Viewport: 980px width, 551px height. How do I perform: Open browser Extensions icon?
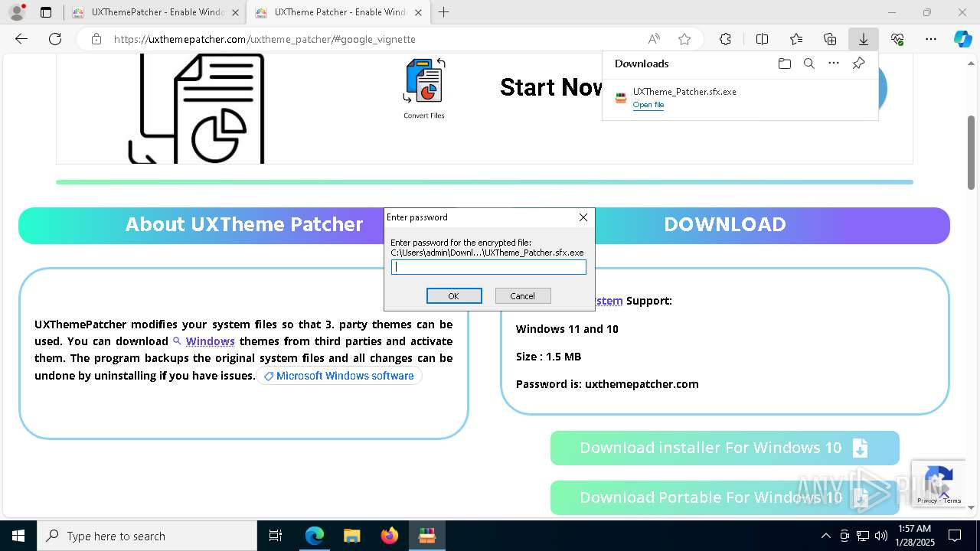tap(725, 39)
